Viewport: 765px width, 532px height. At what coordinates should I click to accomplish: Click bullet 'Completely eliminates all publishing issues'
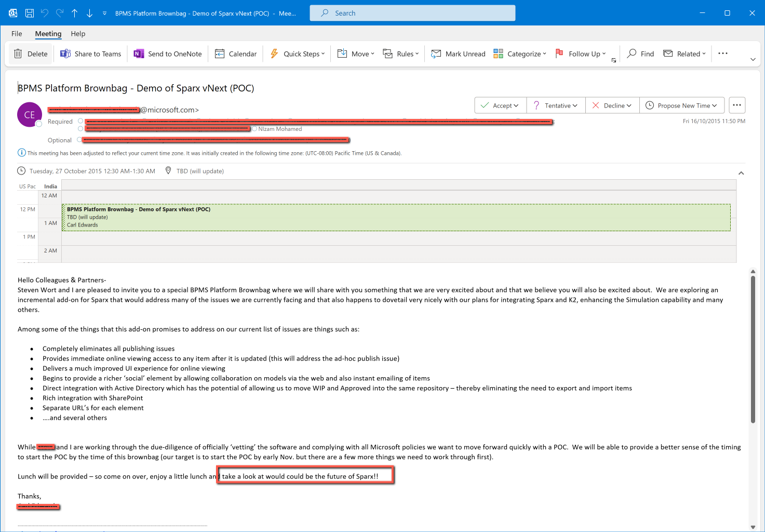pyautogui.click(x=109, y=349)
